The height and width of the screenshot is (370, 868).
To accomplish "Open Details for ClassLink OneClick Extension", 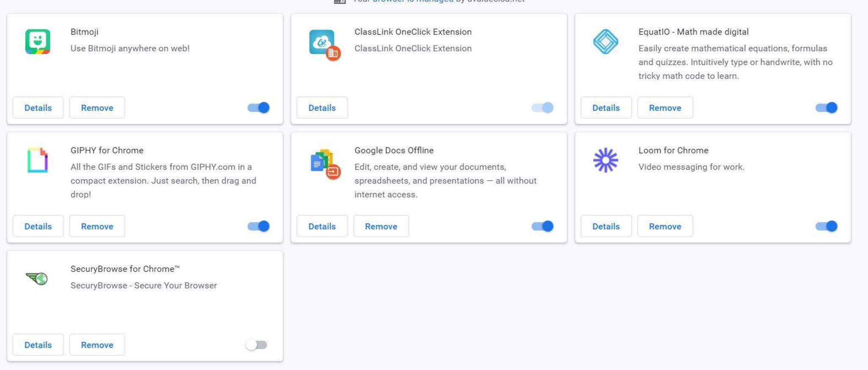I will click(x=322, y=108).
